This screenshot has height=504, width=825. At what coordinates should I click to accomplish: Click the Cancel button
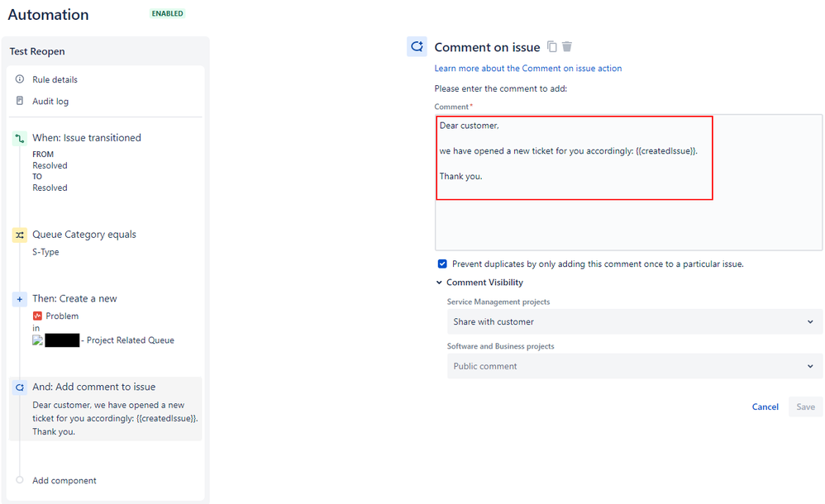point(765,407)
